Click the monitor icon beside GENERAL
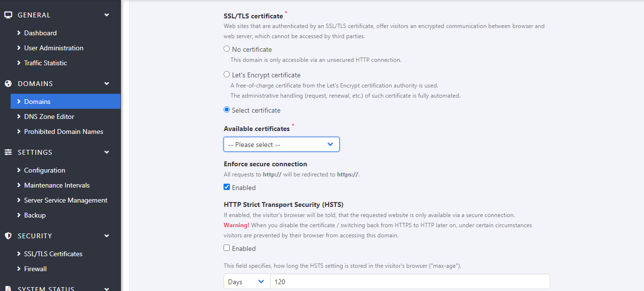 (x=8, y=15)
